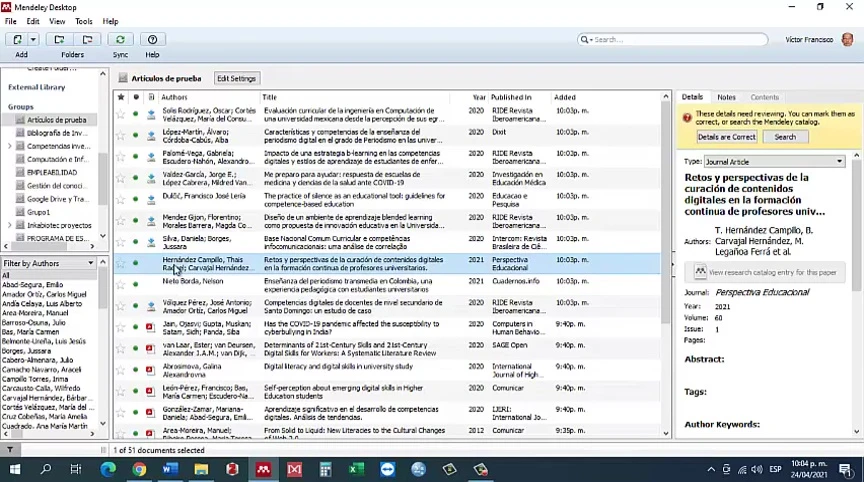The height and width of the screenshot is (482, 864).
Task: Open Excel from the taskbar
Action: (356, 469)
